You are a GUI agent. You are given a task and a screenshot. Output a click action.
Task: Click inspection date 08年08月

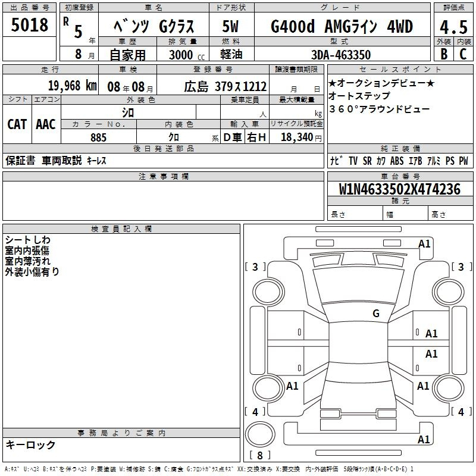pyautogui.click(x=130, y=87)
